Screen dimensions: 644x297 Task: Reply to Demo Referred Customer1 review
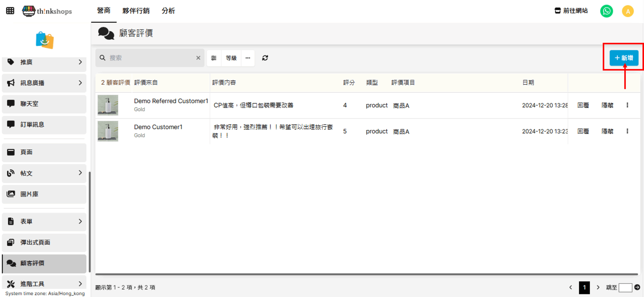click(x=583, y=105)
